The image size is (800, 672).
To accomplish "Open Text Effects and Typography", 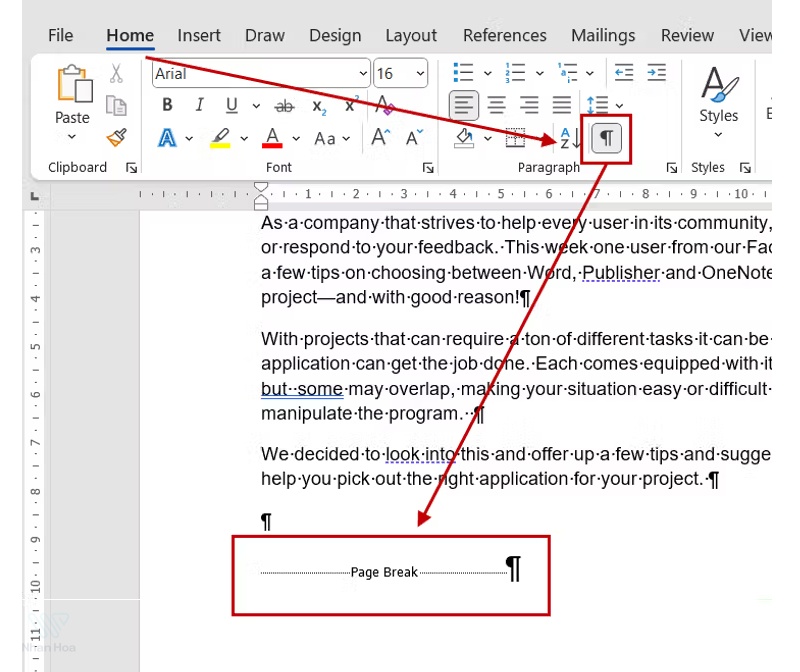I will point(167,138).
